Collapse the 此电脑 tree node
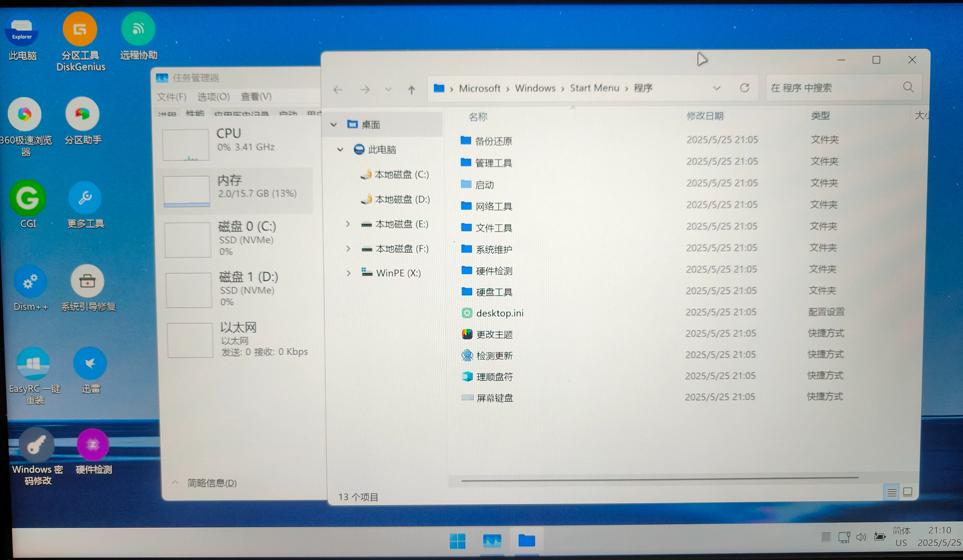This screenshot has height=560, width=963. (x=341, y=150)
